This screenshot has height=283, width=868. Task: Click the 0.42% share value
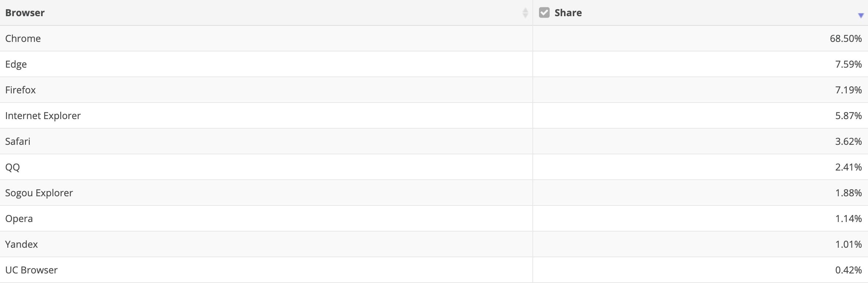click(848, 270)
